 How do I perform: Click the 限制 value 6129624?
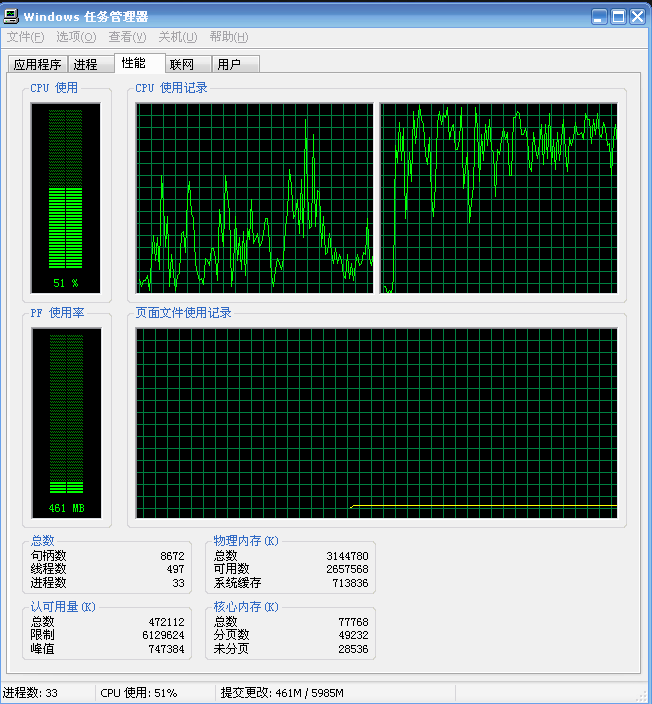163,635
